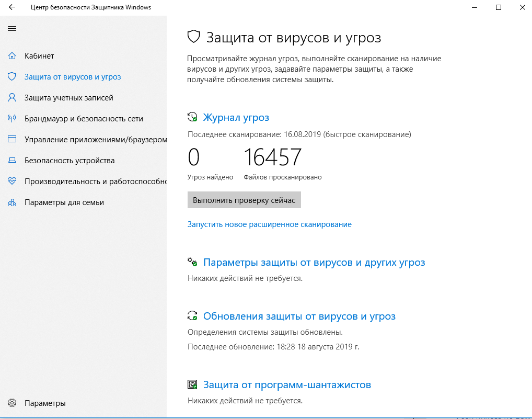Click the home icon beside Кабинет
The height and width of the screenshot is (419, 532).
click(x=12, y=55)
